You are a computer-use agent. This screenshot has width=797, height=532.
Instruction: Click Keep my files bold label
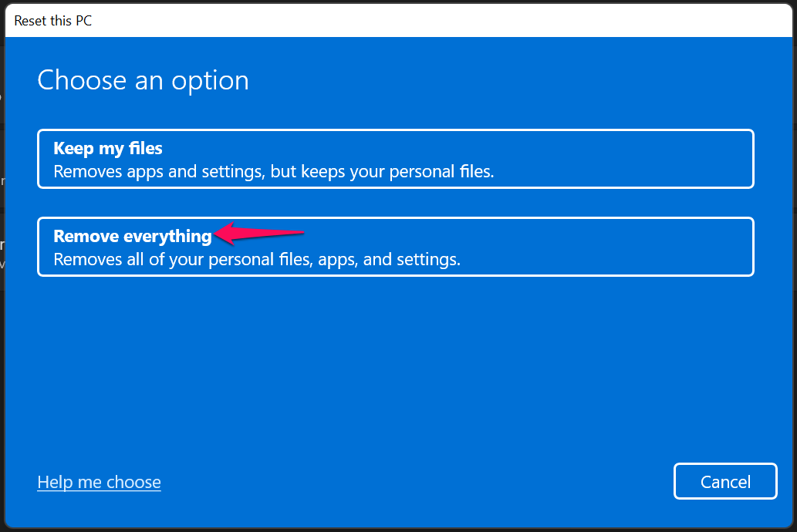(x=107, y=148)
